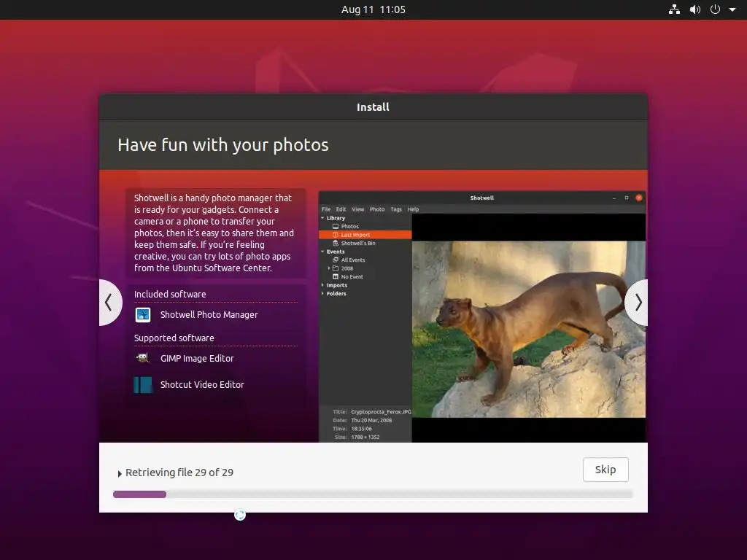Viewport: 747px width, 560px height.
Task: Click the Shotwell Photo Manager icon
Action: [143, 315]
